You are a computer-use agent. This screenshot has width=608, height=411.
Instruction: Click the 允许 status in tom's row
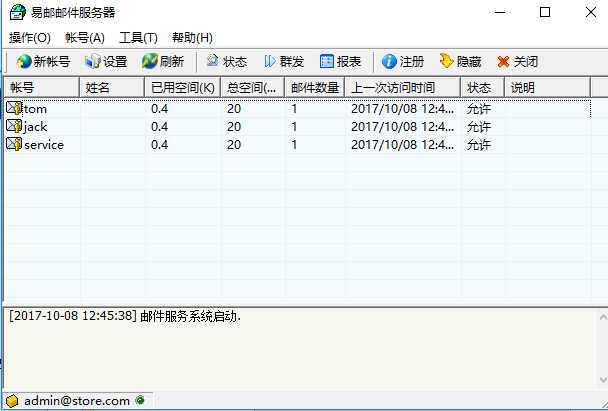[479, 109]
